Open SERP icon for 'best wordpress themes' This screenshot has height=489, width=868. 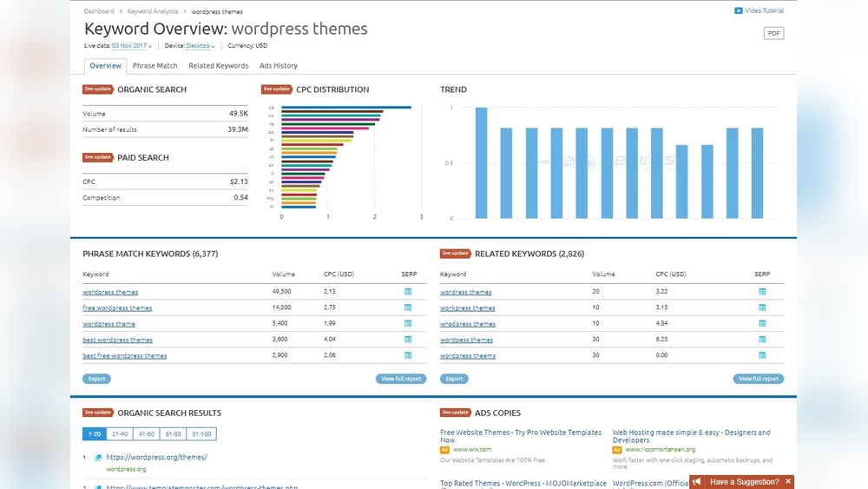(408, 340)
